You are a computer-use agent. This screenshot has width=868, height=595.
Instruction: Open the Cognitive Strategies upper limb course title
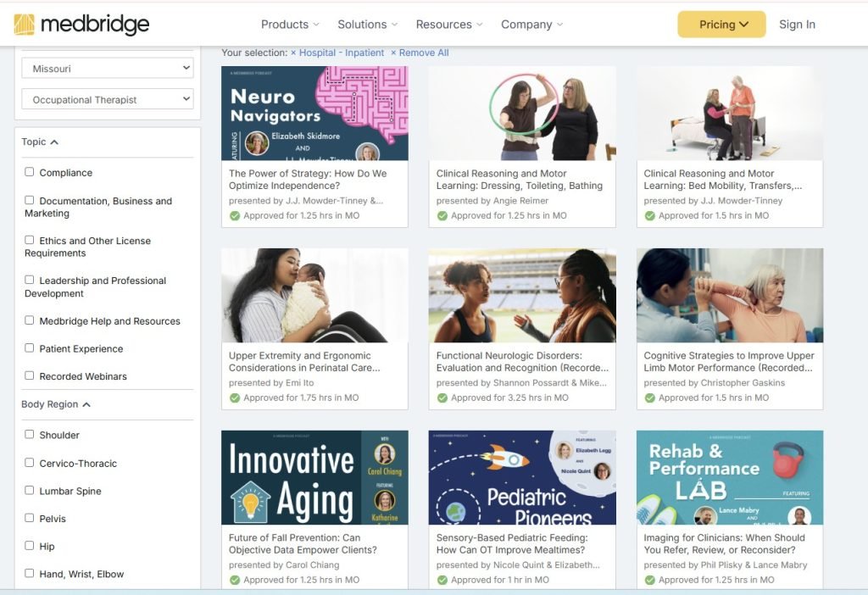point(729,361)
